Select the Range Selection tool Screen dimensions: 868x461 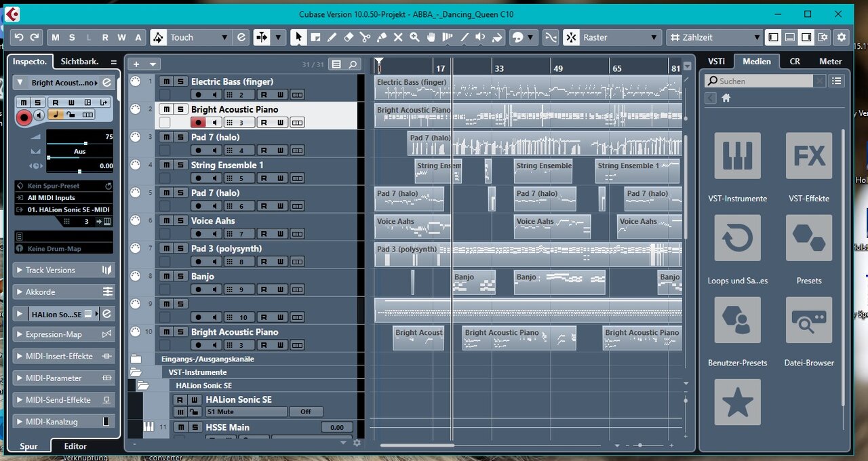(x=315, y=37)
